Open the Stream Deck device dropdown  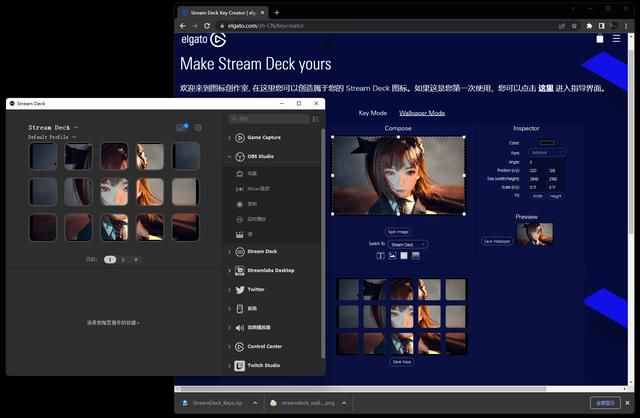[x=53, y=127]
